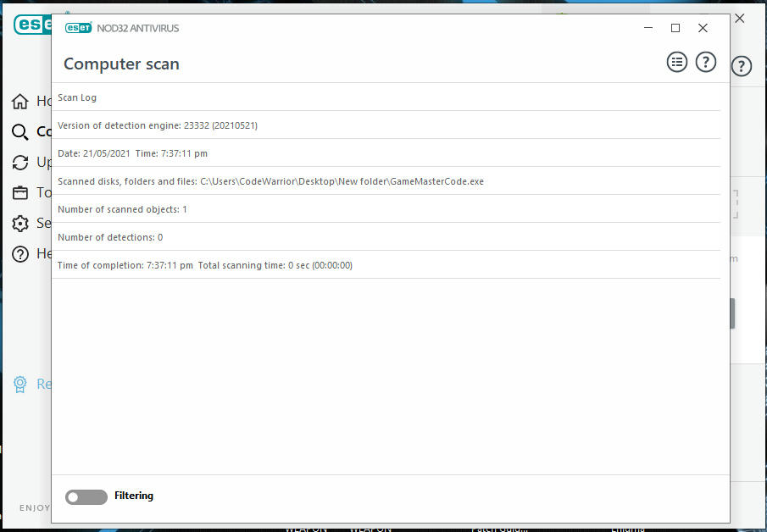Click the sidebar Help question mark icon

[20, 254]
